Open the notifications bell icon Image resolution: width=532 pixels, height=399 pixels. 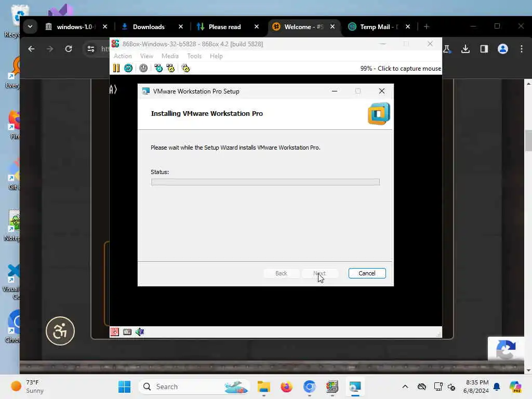(x=497, y=387)
